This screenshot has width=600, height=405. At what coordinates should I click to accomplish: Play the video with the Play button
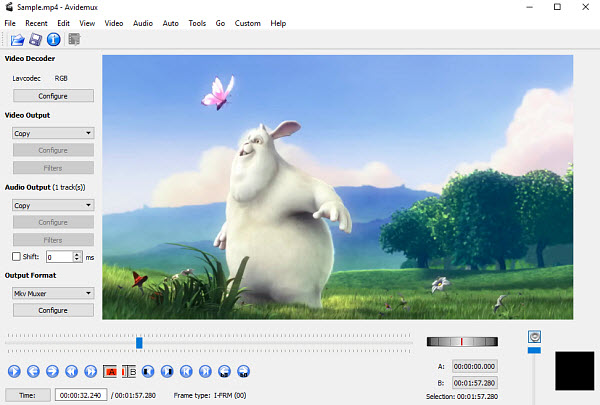14,371
